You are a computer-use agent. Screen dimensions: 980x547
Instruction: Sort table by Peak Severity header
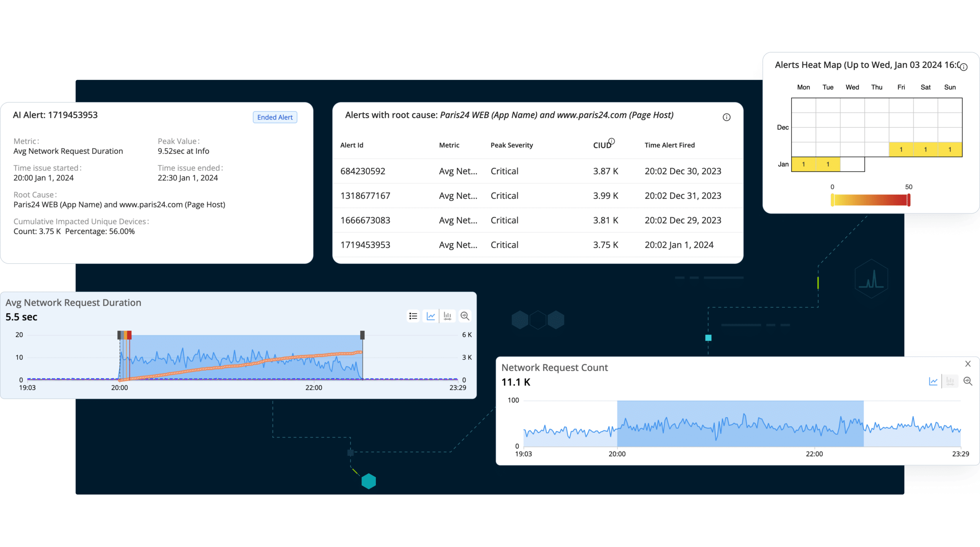[511, 145]
